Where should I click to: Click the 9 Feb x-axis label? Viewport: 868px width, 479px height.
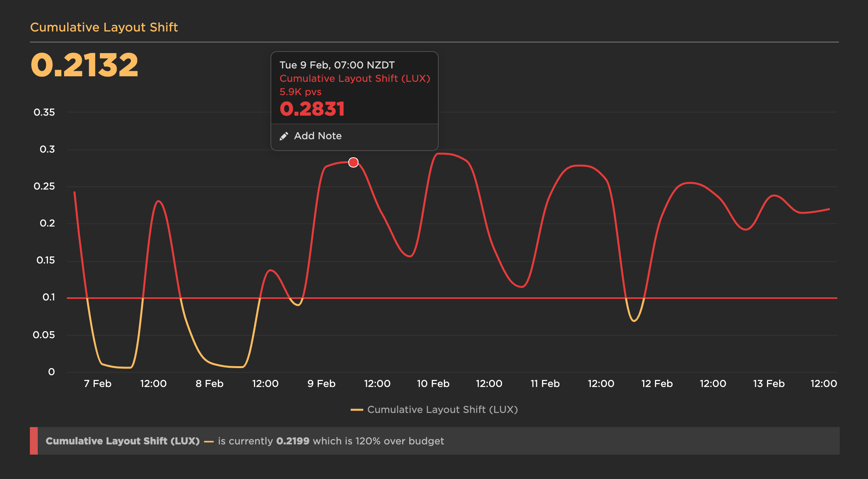point(321,384)
